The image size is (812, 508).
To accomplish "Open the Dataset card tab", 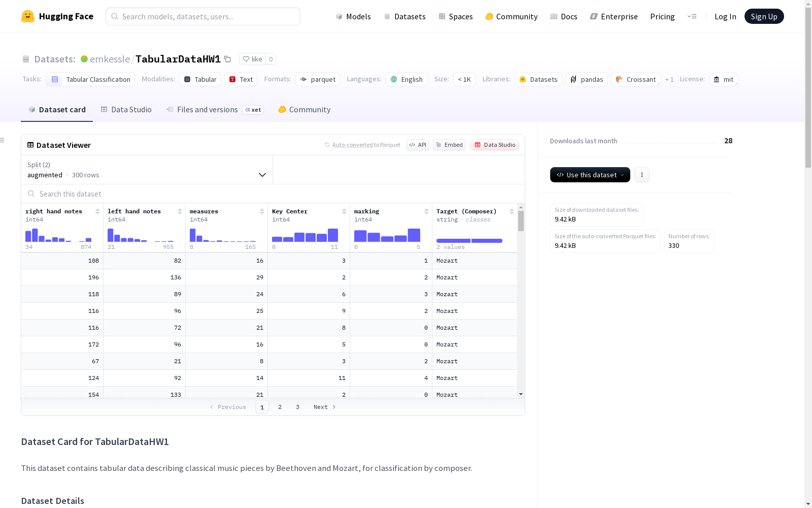I will point(57,110).
